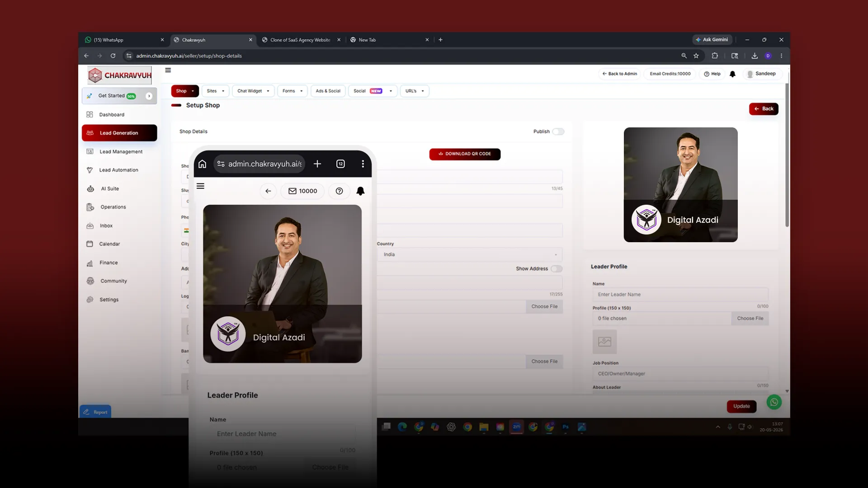The height and width of the screenshot is (488, 868).
Task: Toggle the Show Address switch
Action: [x=557, y=269]
